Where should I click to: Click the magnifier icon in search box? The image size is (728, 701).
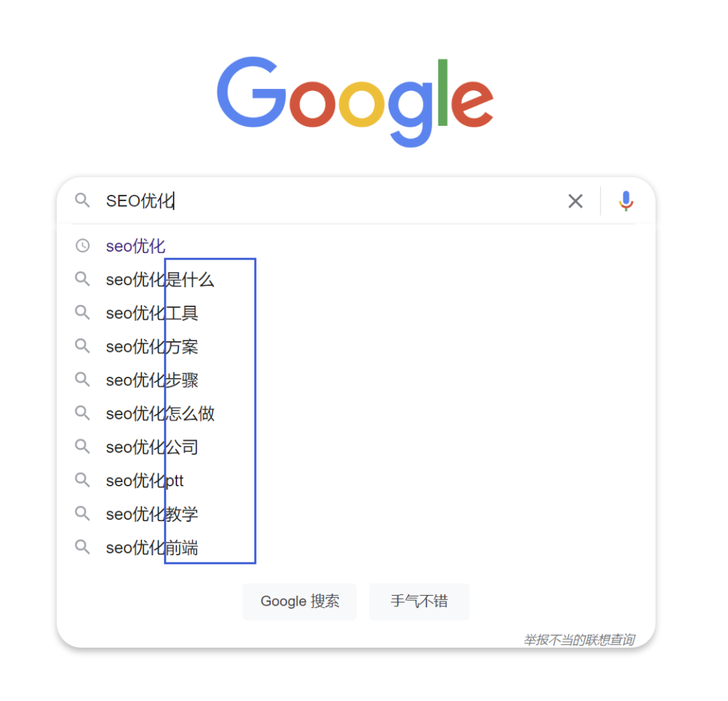click(x=82, y=200)
